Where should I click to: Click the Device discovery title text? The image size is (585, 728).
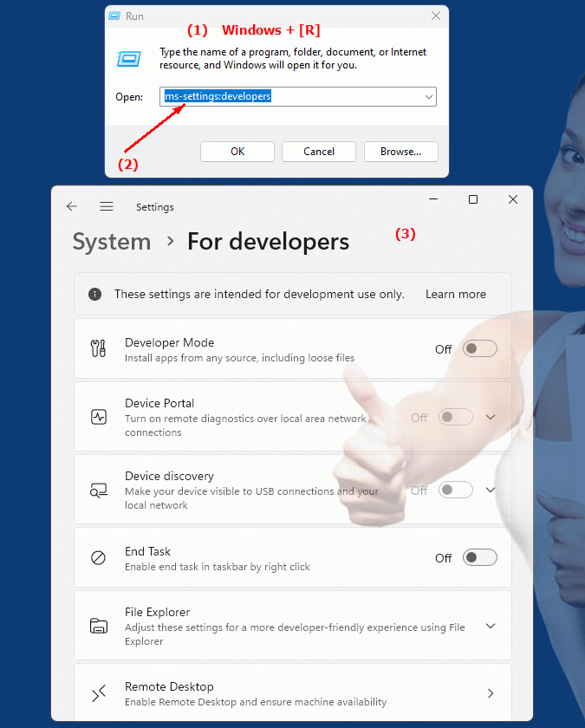click(170, 477)
